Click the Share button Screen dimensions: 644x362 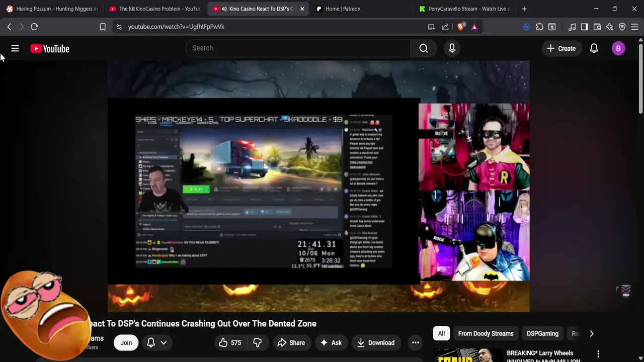291,343
